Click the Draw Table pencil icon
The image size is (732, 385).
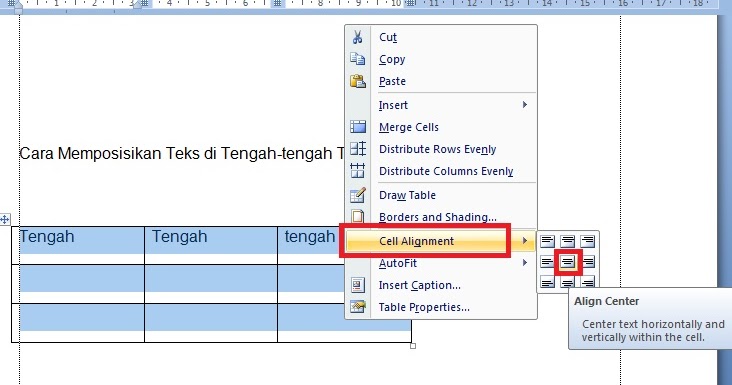point(358,195)
